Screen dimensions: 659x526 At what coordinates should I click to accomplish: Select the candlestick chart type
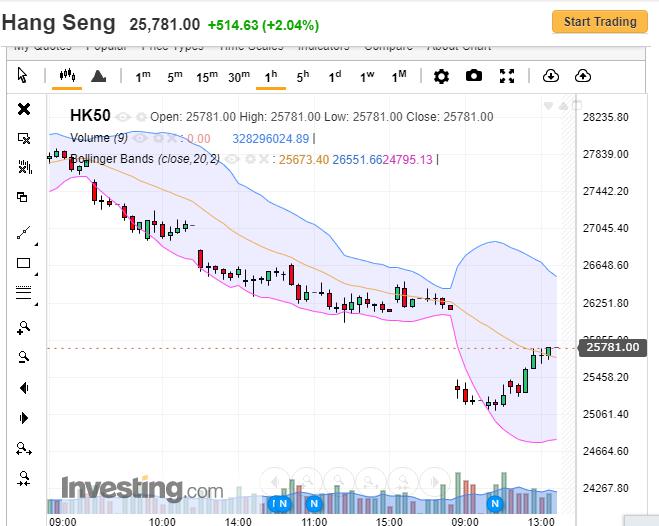pyautogui.click(x=68, y=76)
